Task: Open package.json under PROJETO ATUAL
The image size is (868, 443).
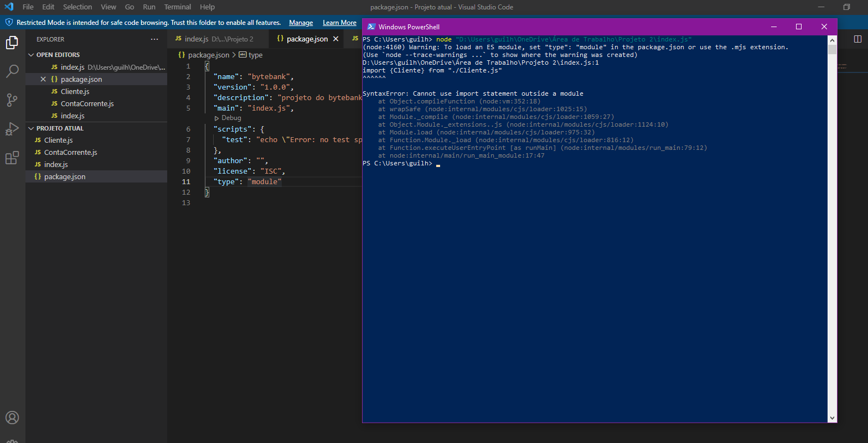Action: (96, 176)
